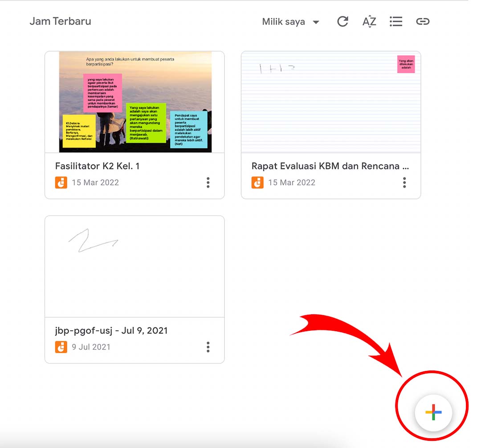Screen dimensions: 477x448
Task: Click the refresh icon to reload jams
Action: pos(342,21)
